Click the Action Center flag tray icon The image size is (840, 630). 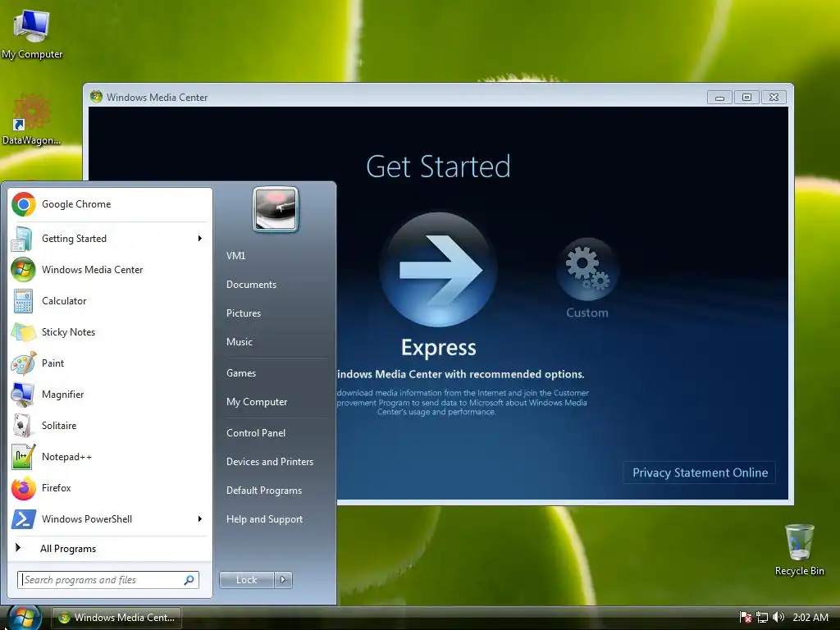coord(745,617)
